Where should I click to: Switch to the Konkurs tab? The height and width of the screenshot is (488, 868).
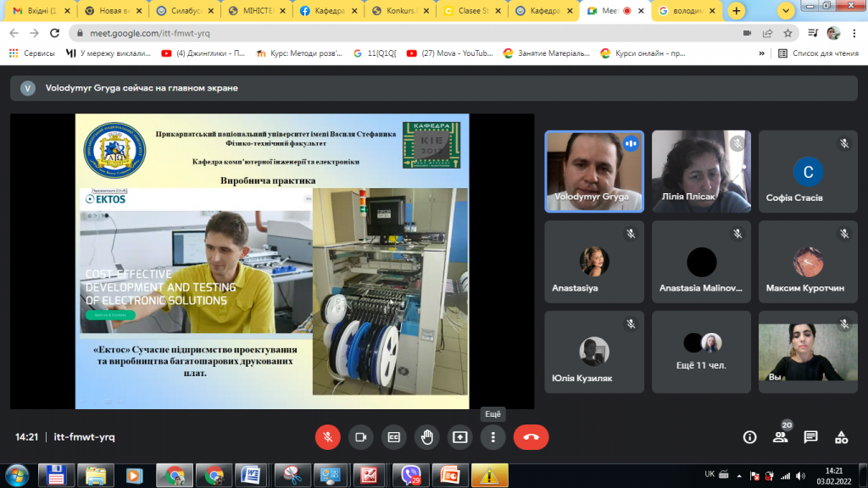400,10
